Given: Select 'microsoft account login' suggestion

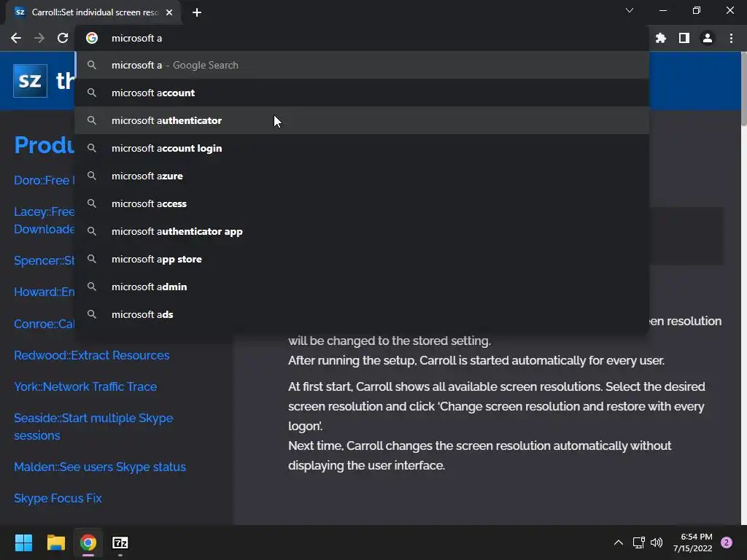Looking at the screenshot, I should pos(362,148).
